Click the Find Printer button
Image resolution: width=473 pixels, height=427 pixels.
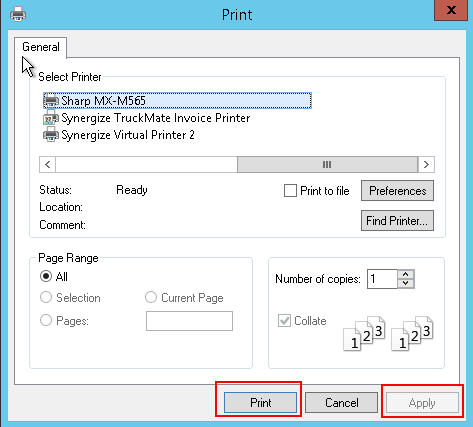tap(397, 220)
